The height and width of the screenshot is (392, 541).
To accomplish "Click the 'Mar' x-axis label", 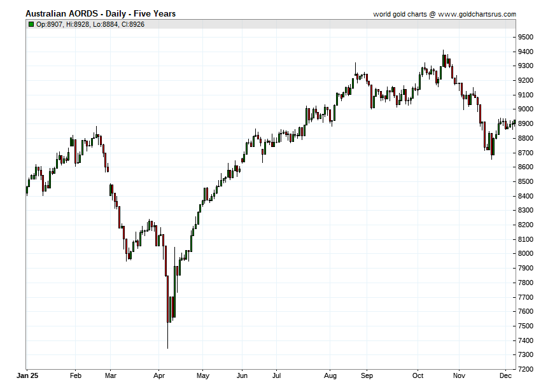I will 110,375.
